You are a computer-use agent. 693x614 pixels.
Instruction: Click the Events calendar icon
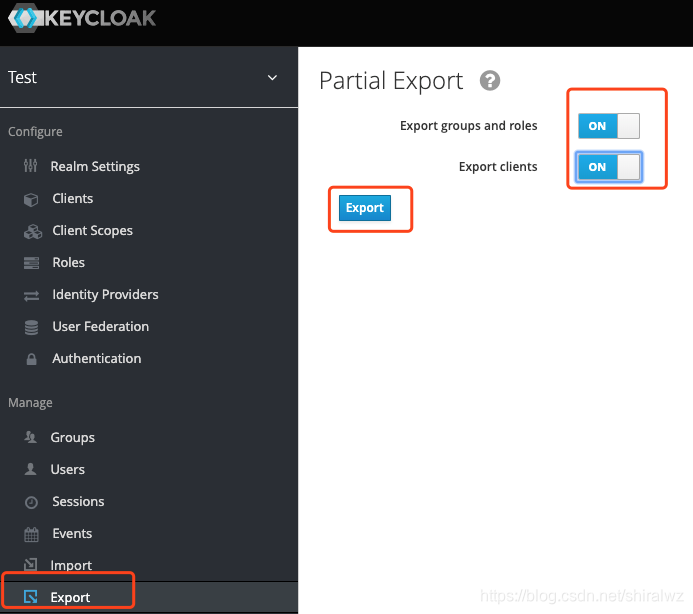pyautogui.click(x=31, y=534)
